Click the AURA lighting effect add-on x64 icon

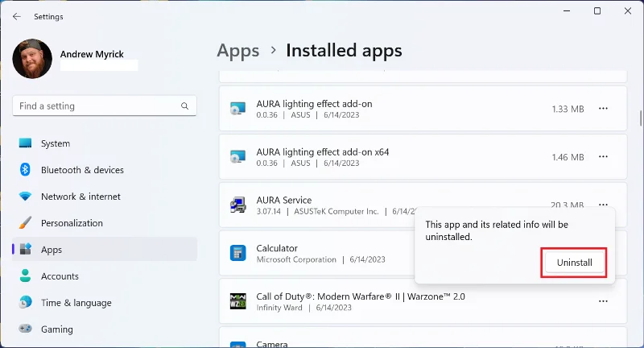coord(237,157)
